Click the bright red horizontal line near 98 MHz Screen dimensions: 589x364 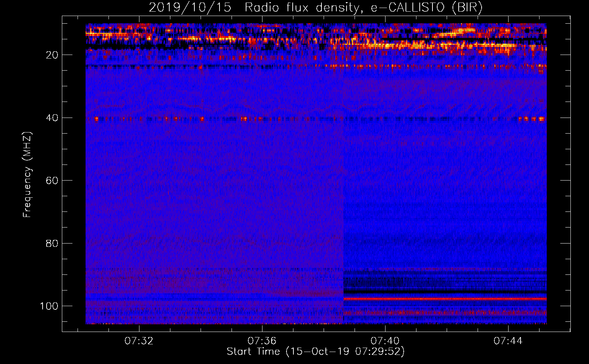(x=445, y=299)
